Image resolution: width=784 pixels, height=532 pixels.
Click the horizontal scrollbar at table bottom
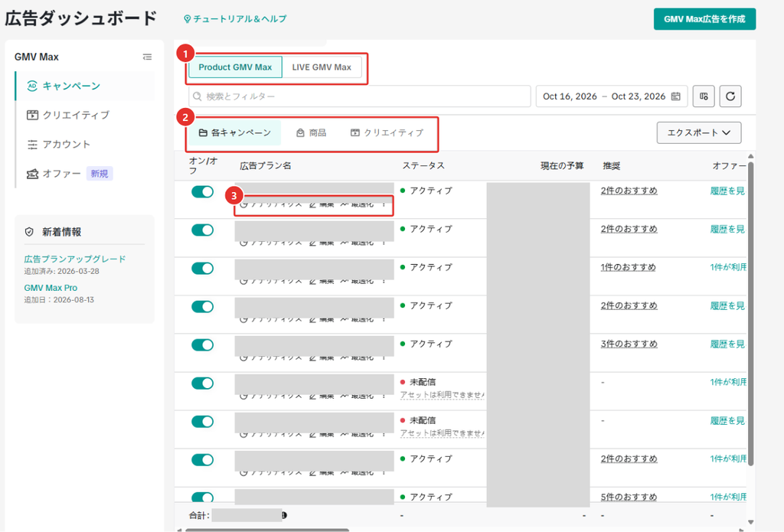267,530
